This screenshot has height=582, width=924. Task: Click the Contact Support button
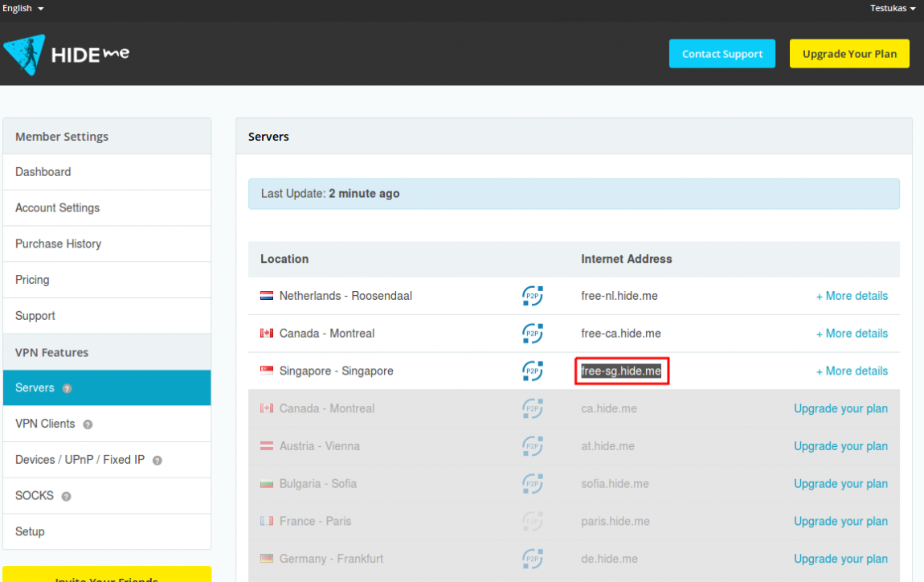coord(722,53)
